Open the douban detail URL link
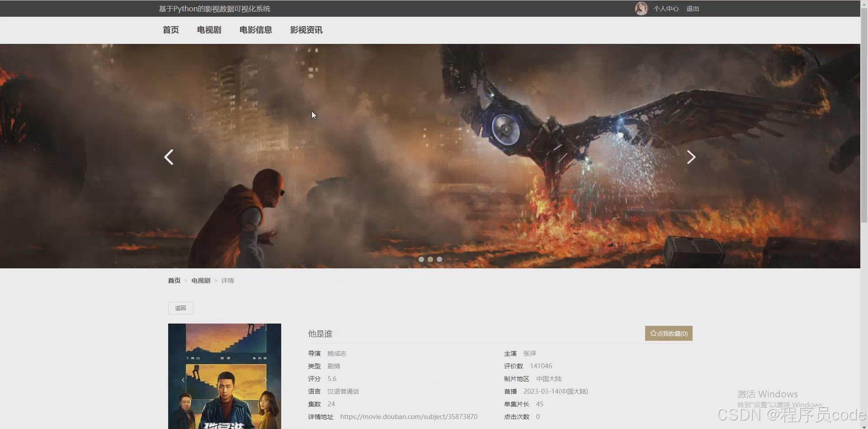The image size is (868, 429). [x=409, y=417]
